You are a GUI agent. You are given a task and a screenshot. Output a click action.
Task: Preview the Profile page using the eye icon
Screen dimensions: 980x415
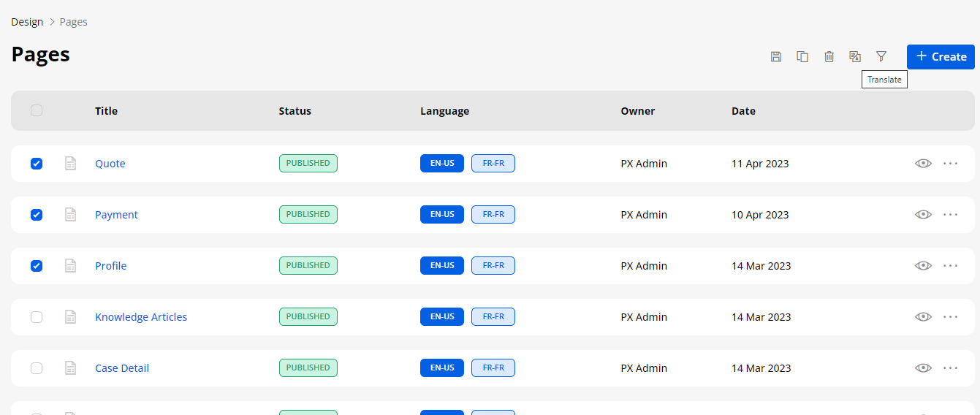tap(923, 266)
